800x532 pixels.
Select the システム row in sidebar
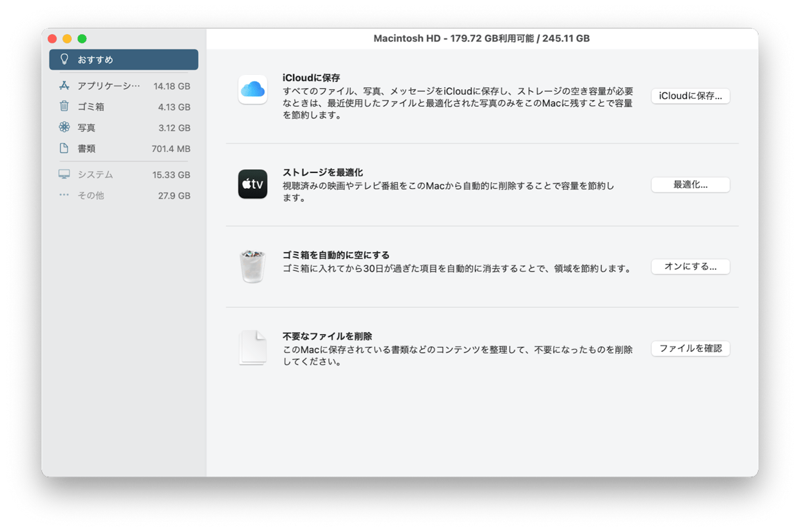pyautogui.click(x=124, y=175)
